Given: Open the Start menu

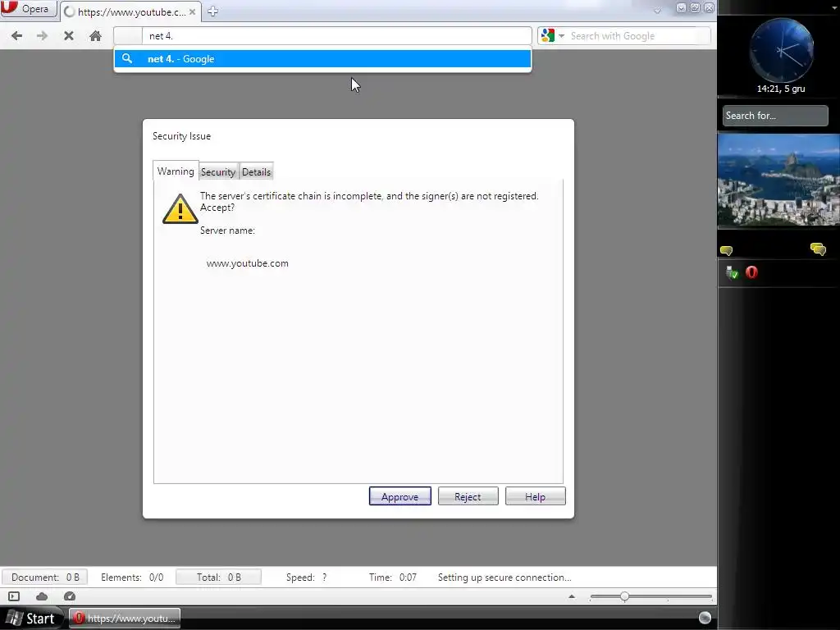Looking at the screenshot, I should click(31, 619).
